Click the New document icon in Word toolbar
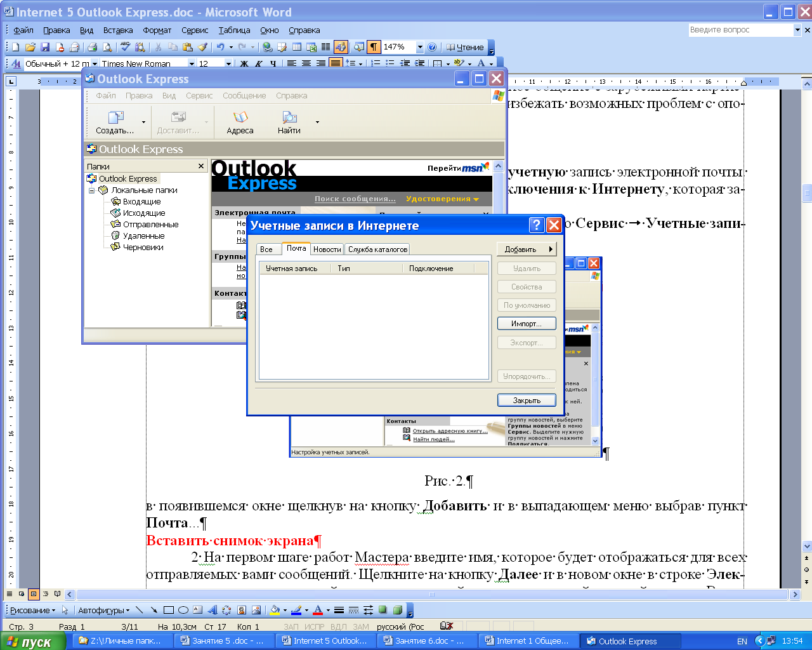 coord(15,47)
